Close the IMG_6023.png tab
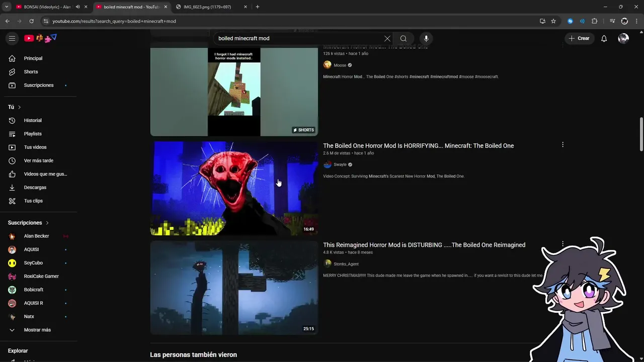Image resolution: width=644 pixels, height=362 pixels. click(246, 7)
